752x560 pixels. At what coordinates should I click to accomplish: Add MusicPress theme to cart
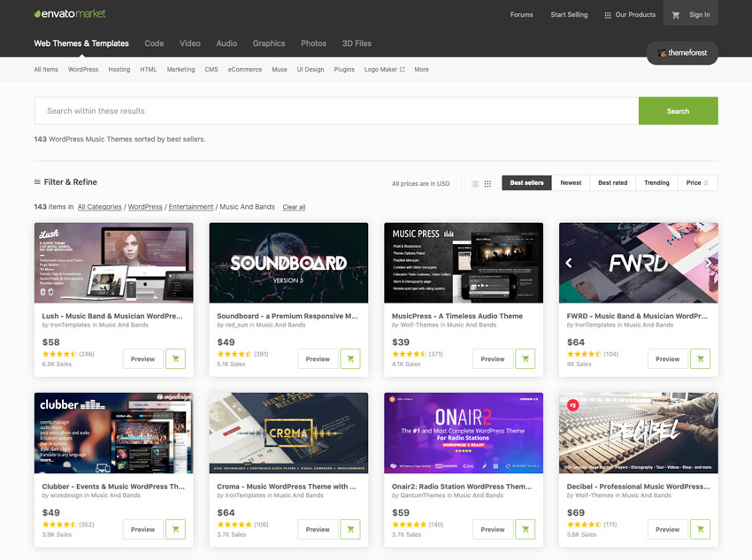coord(526,358)
